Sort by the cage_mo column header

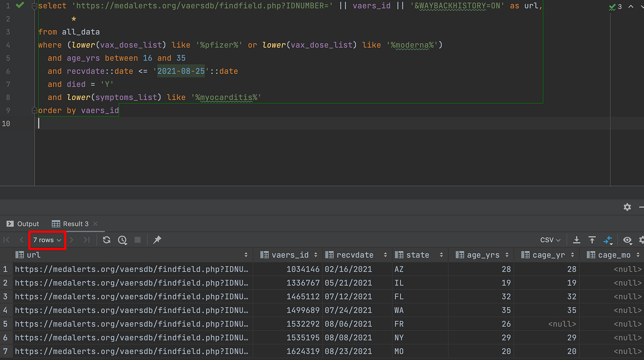pyautogui.click(x=612, y=255)
